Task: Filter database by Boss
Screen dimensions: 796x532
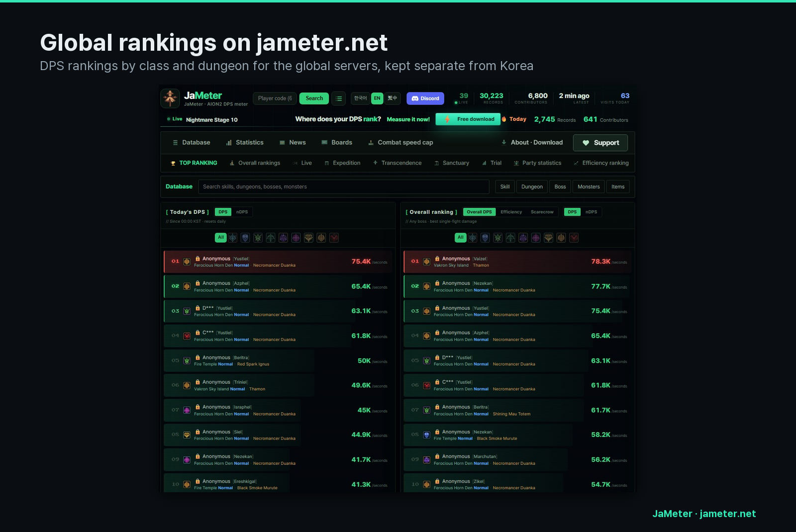Action: pos(560,187)
